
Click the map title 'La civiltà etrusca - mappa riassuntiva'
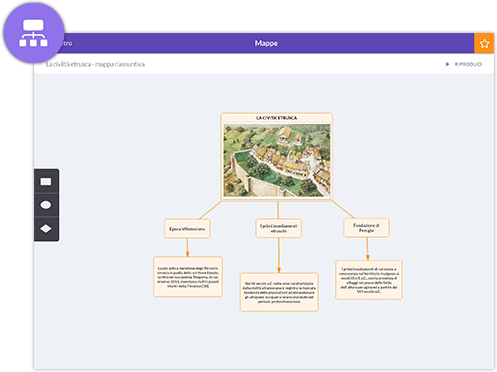(95, 64)
